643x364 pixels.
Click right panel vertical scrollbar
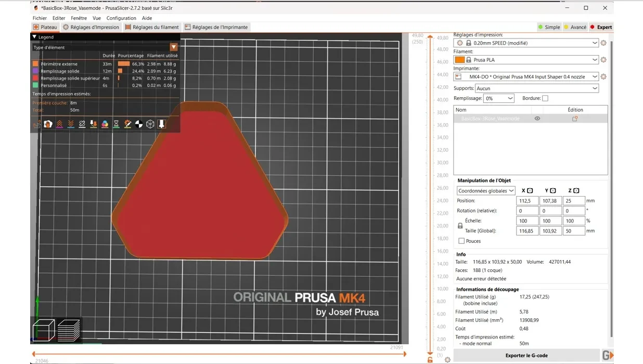[611, 188]
